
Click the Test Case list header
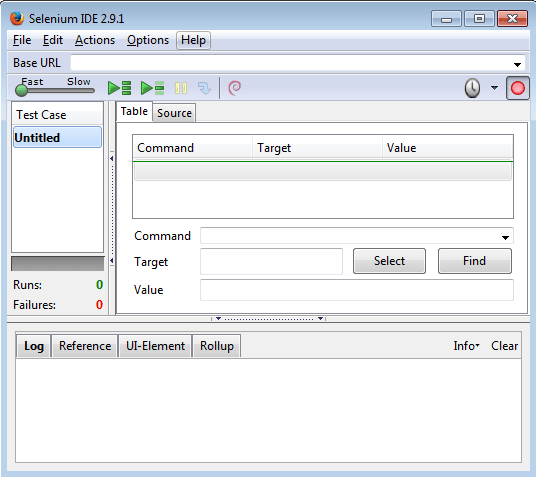point(57,114)
